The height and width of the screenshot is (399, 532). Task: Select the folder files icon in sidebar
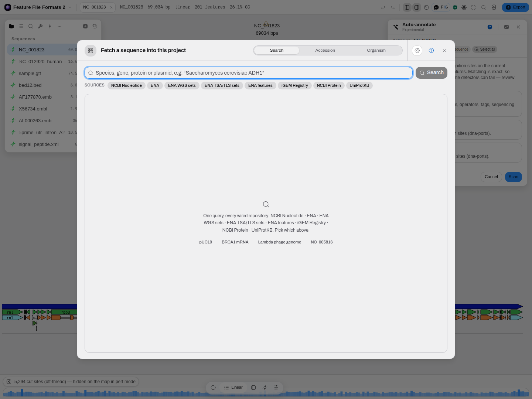(11, 26)
